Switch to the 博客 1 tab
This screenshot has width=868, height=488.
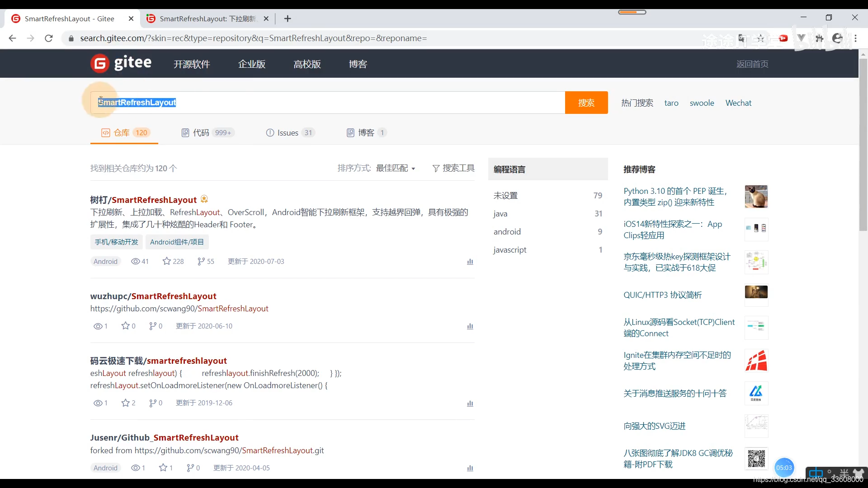pyautogui.click(x=366, y=132)
